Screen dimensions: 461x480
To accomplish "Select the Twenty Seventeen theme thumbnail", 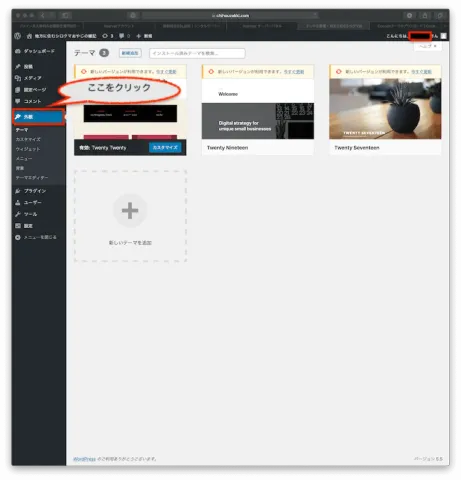I will 385,109.
